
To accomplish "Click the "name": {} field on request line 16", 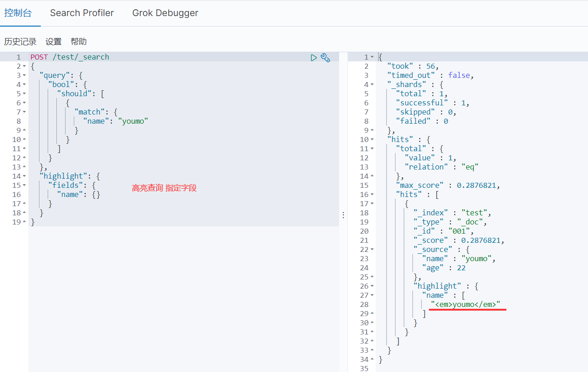I will pyautogui.click(x=78, y=195).
